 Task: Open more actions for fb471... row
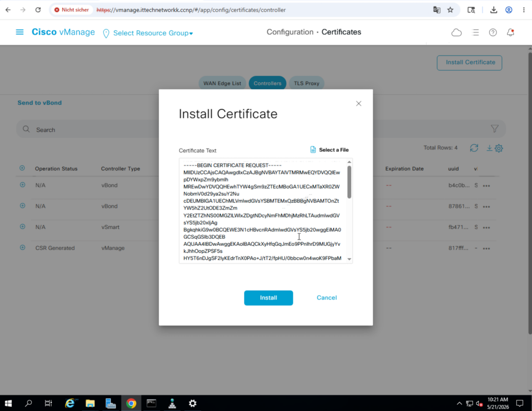point(486,227)
